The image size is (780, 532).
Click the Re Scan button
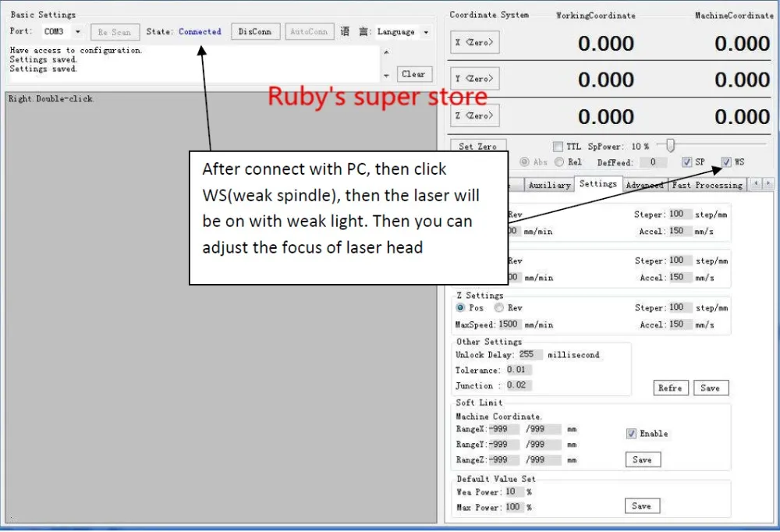coord(115,32)
